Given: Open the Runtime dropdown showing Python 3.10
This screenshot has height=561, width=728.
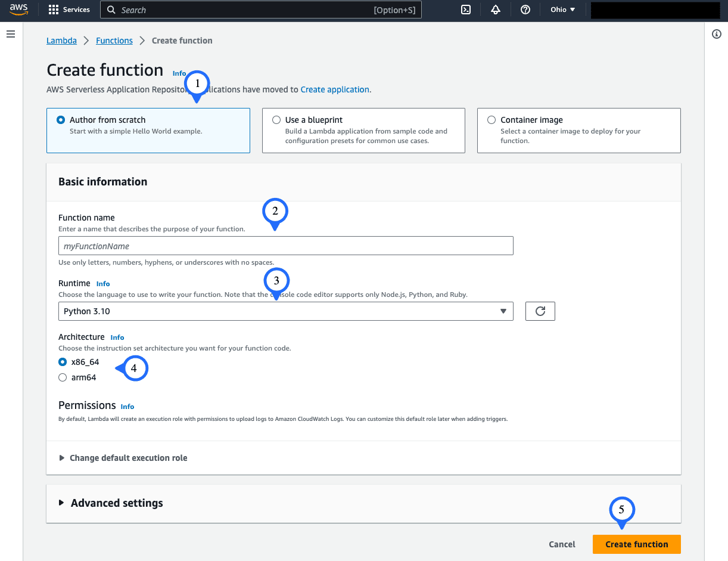Looking at the screenshot, I should (286, 311).
